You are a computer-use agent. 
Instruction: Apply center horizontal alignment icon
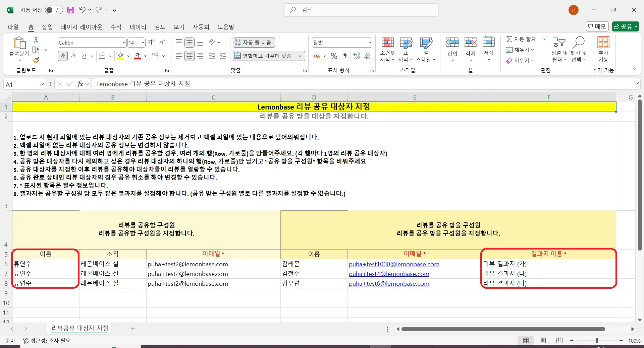tap(190, 56)
